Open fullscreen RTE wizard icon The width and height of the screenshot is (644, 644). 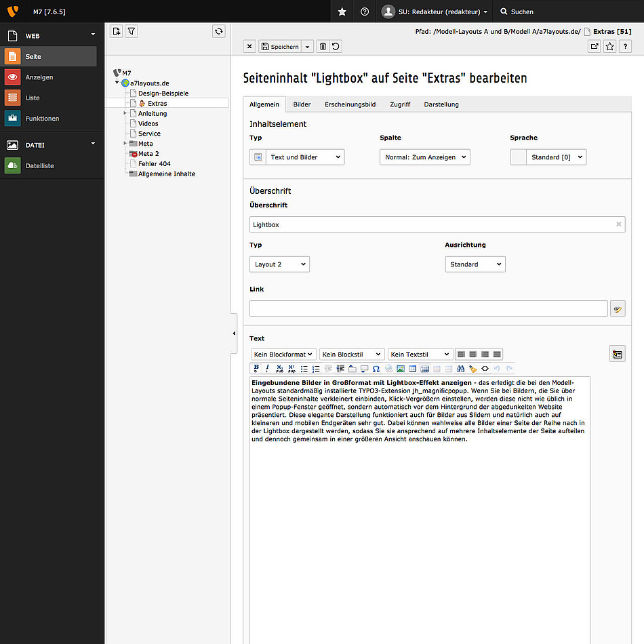[x=618, y=354]
